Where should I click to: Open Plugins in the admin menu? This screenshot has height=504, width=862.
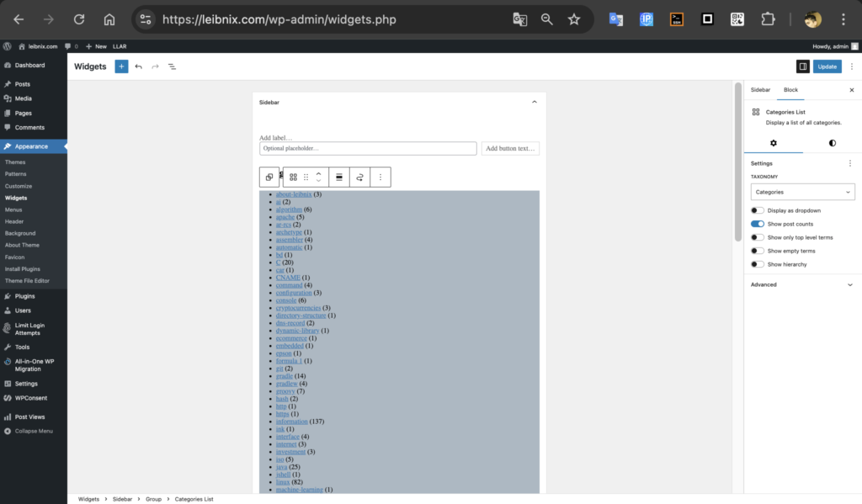pyautogui.click(x=24, y=296)
